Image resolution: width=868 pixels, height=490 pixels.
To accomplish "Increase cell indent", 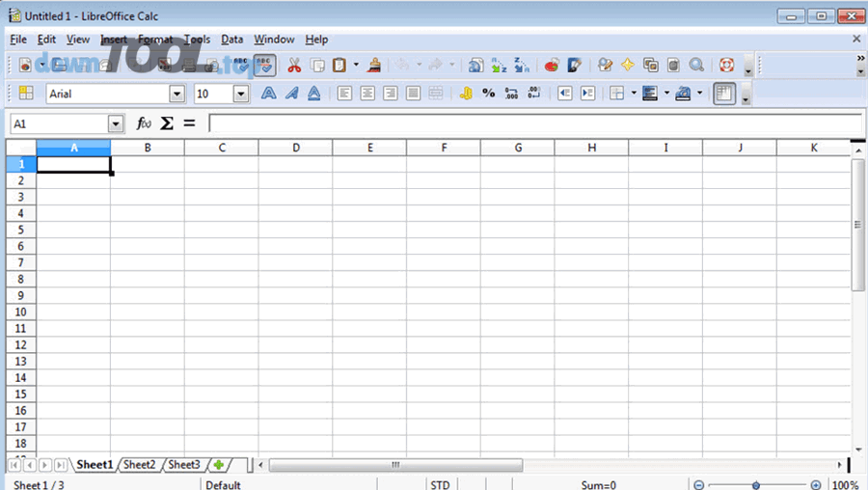I will pos(588,93).
